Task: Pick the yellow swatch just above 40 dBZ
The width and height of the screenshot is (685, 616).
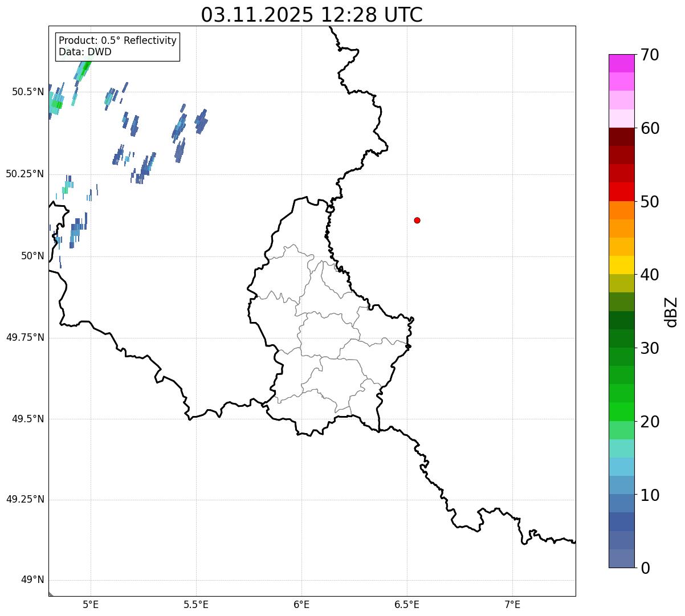Action: click(622, 265)
